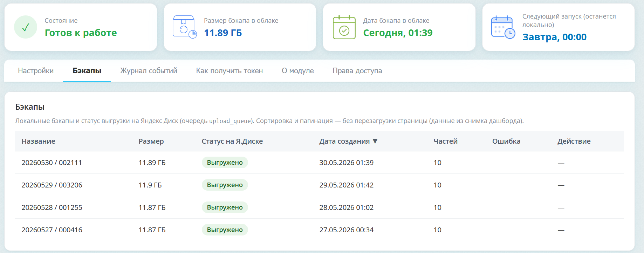Click size 11.87 ГБ in 20260528 row

pos(152,207)
